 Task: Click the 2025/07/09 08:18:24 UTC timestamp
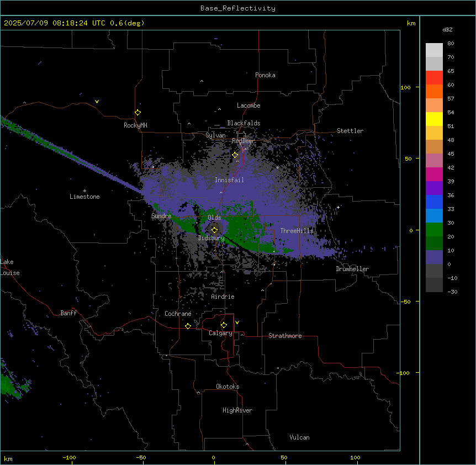pos(55,23)
